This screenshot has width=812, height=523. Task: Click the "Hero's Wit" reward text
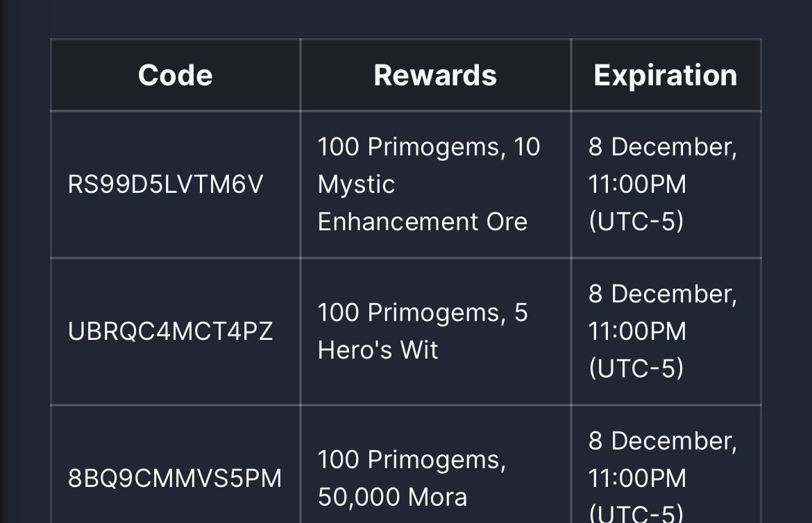(378, 350)
